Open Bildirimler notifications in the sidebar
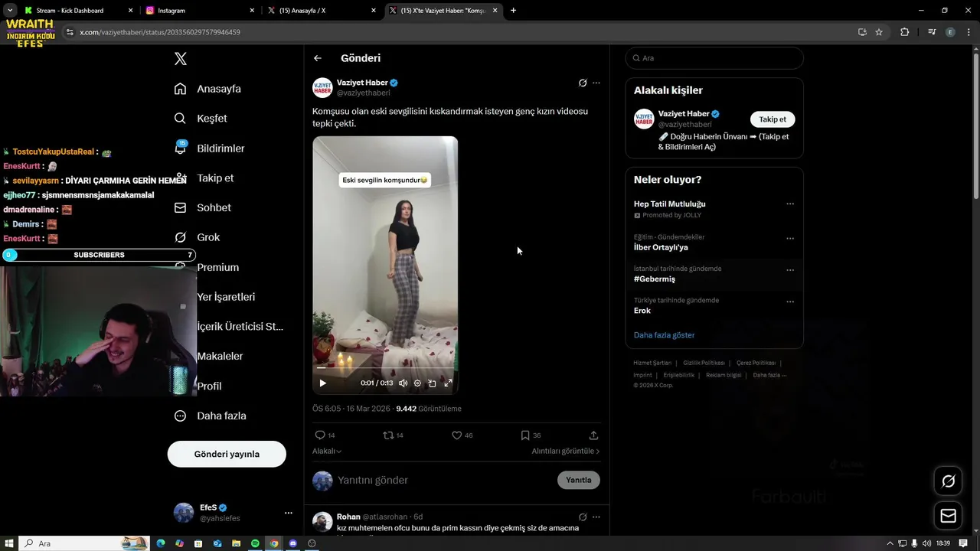The height and width of the screenshot is (551, 980). (x=209, y=148)
